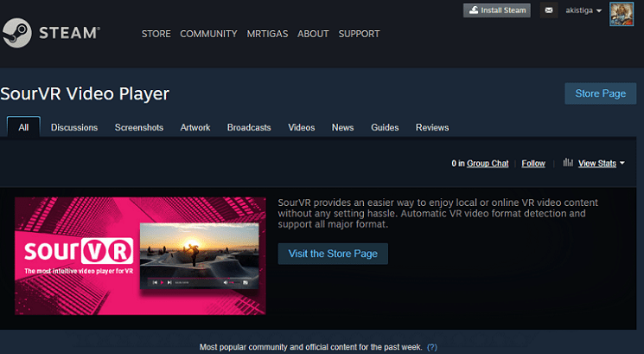Click the SourVR Video Player title
This screenshot has width=644, height=354.
85,93
